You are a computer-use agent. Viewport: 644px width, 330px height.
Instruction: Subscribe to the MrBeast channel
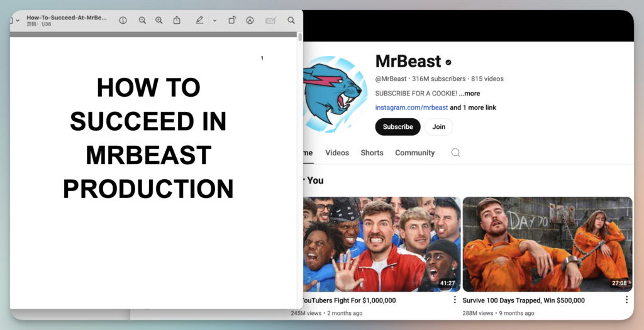(397, 127)
